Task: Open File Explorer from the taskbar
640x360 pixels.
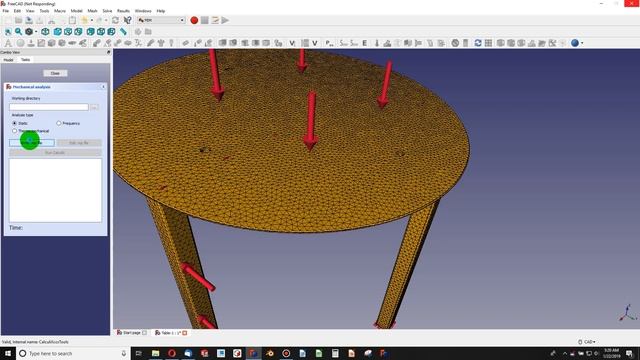Action: (156, 353)
